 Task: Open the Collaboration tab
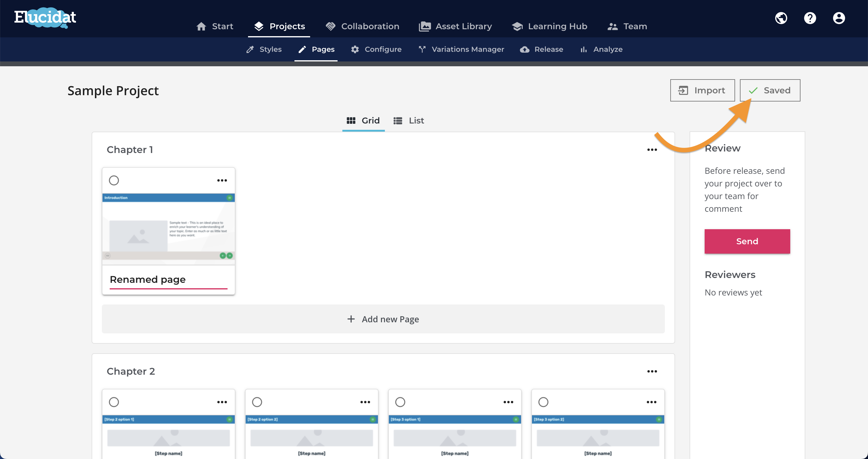coord(362,26)
